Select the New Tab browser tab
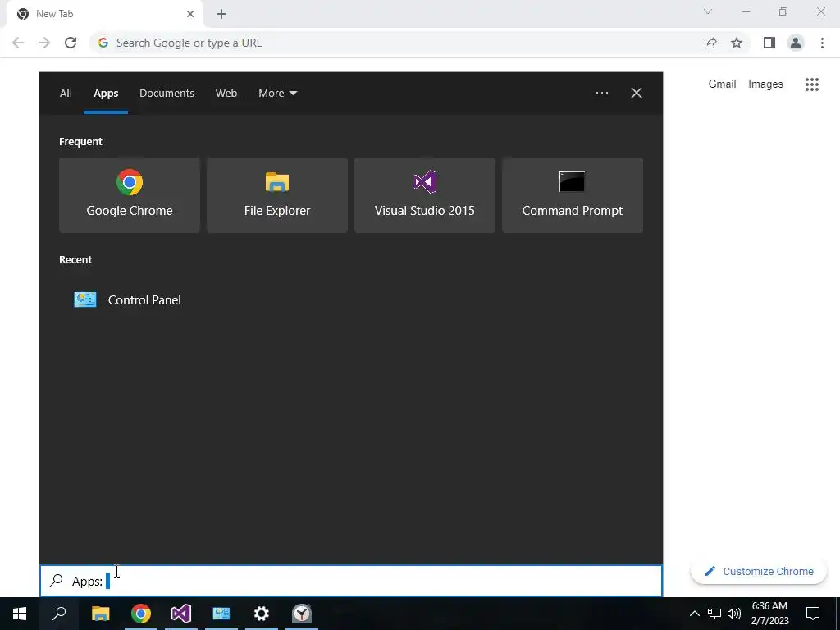The image size is (840, 630). pyautogui.click(x=105, y=15)
